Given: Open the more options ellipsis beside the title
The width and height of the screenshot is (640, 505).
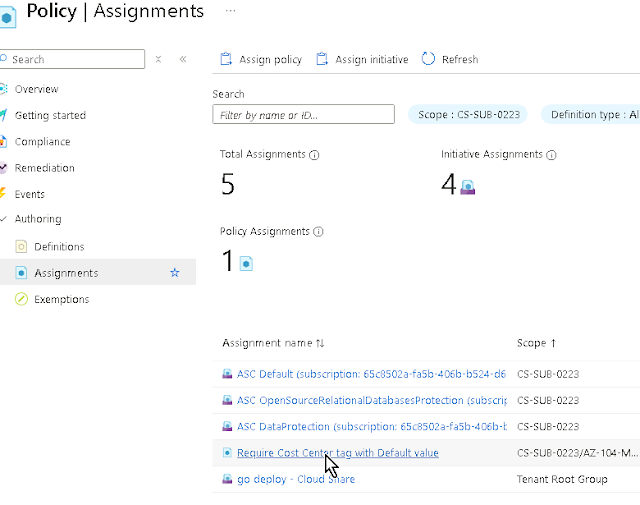Looking at the screenshot, I should pyautogui.click(x=230, y=11).
